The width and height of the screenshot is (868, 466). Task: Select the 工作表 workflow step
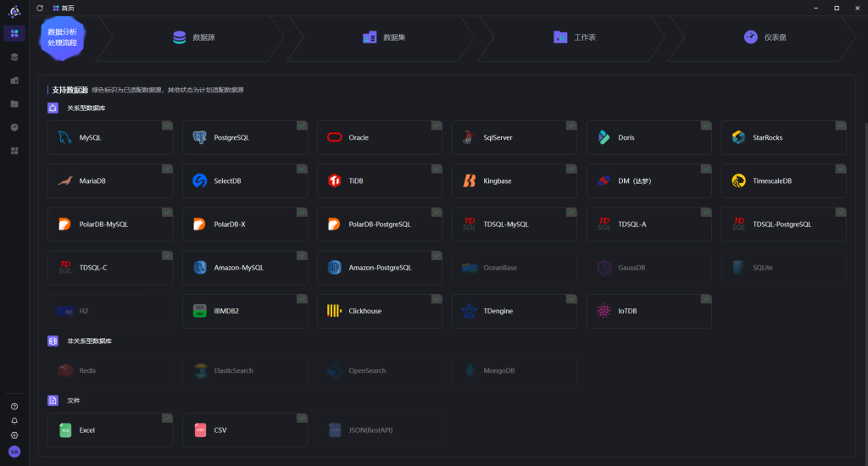pos(574,37)
